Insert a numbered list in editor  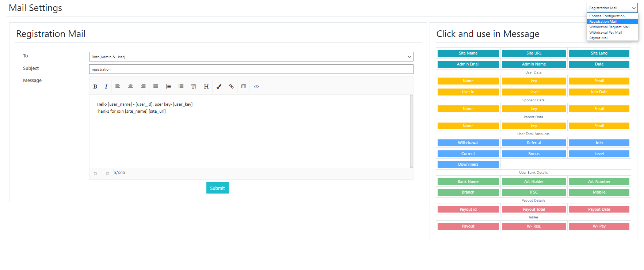pyautogui.click(x=168, y=87)
